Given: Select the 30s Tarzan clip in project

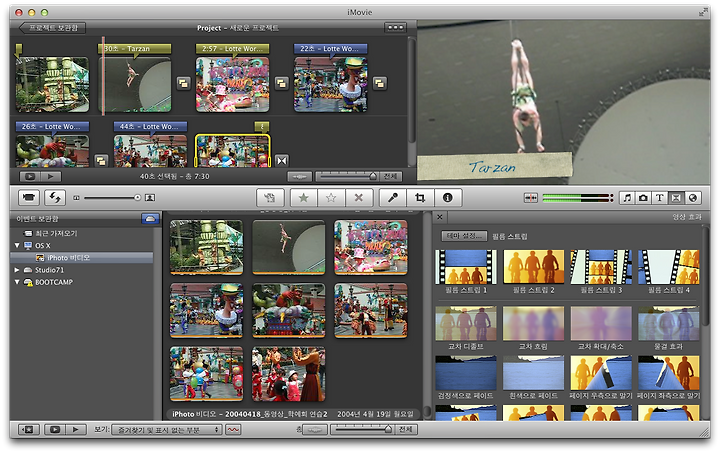Looking at the screenshot, I should 135,84.
